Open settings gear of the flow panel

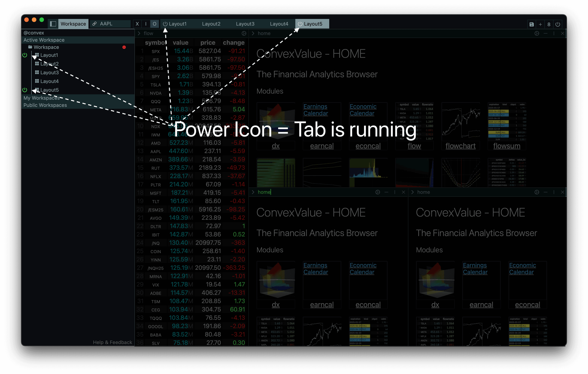pos(244,33)
